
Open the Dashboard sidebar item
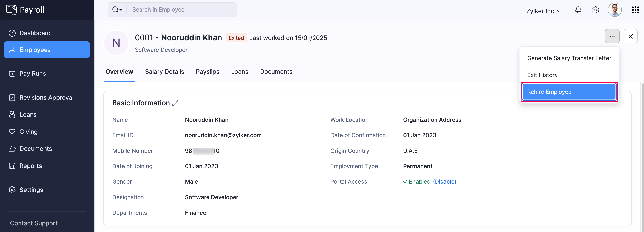pos(35,33)
